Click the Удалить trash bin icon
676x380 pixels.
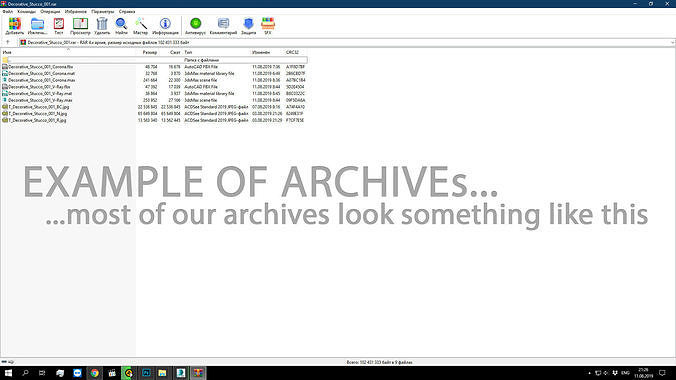[102, 26]
